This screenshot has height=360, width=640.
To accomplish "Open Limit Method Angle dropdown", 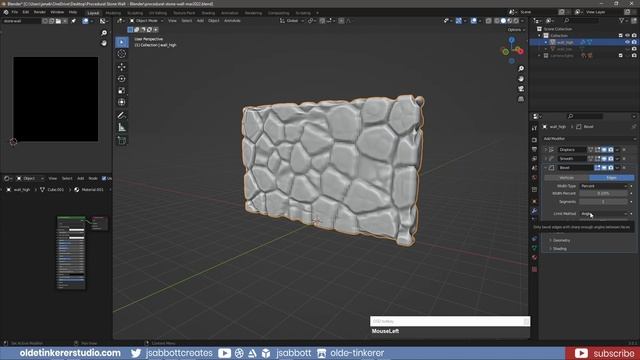I will (x=603, y=213).
